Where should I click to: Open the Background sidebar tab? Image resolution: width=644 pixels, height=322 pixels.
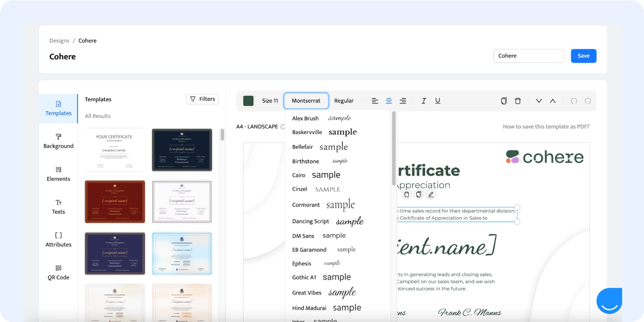coord(58,141)
